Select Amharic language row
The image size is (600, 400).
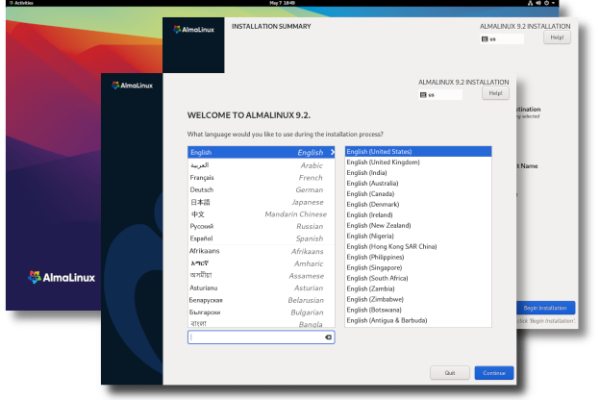pos(261,263)
